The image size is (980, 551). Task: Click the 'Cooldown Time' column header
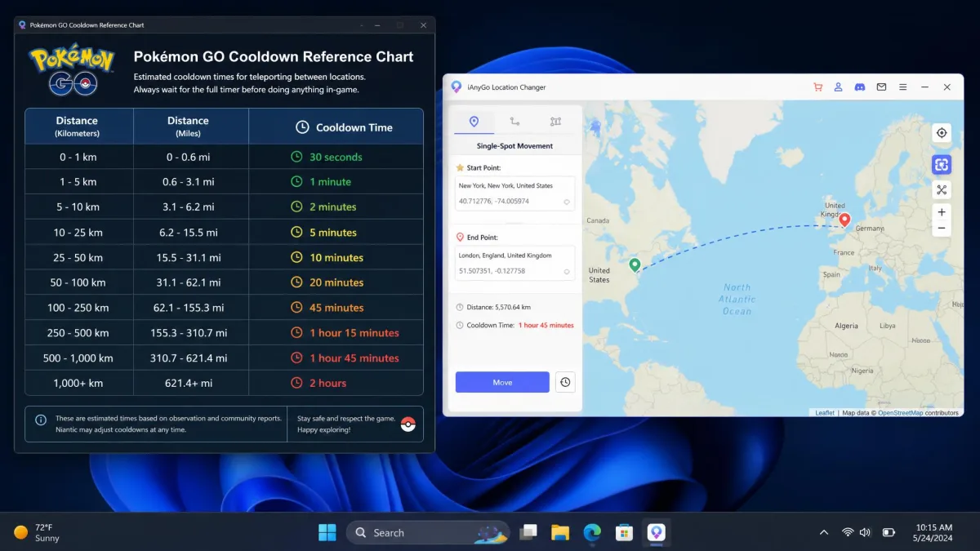click(336, 127)
